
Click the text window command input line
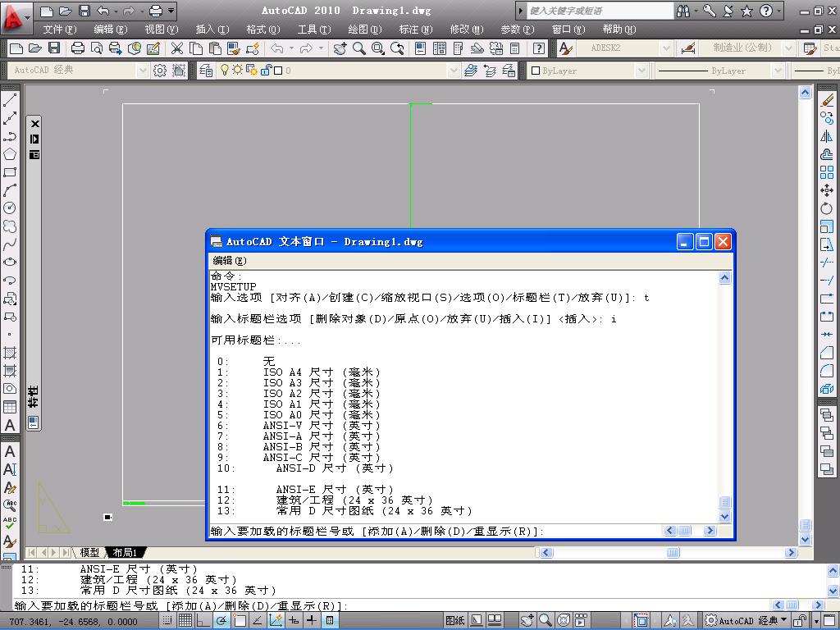436,532
